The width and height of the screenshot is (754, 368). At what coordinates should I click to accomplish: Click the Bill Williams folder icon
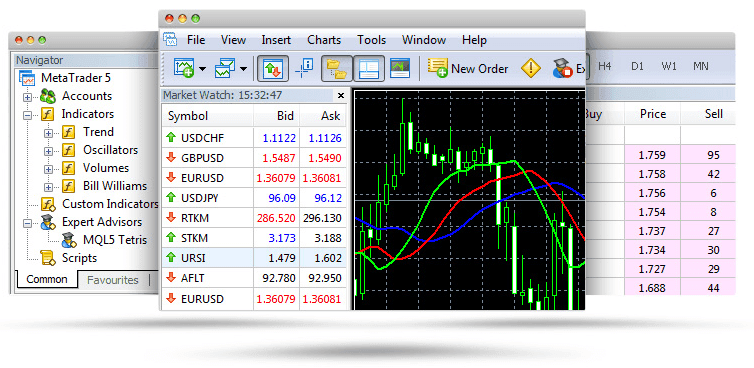tap(69, 186)
